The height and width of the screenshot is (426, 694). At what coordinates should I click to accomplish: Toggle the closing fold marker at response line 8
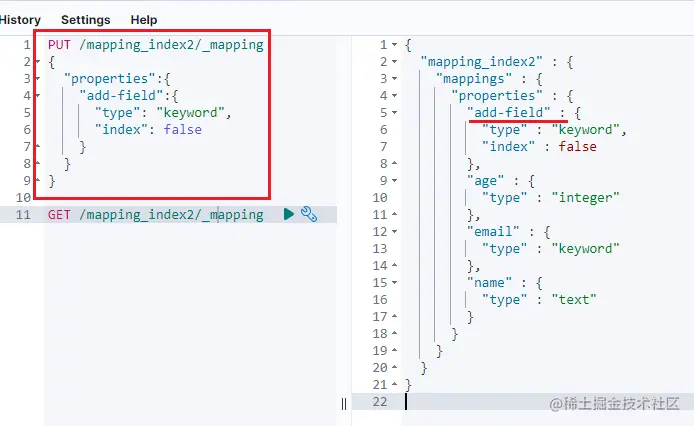tap(394, 163)
